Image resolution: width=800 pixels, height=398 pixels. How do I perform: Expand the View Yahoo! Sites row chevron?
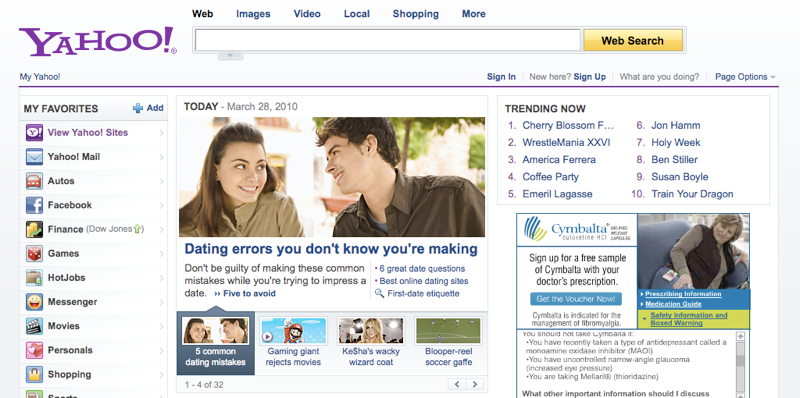point(161,133)
